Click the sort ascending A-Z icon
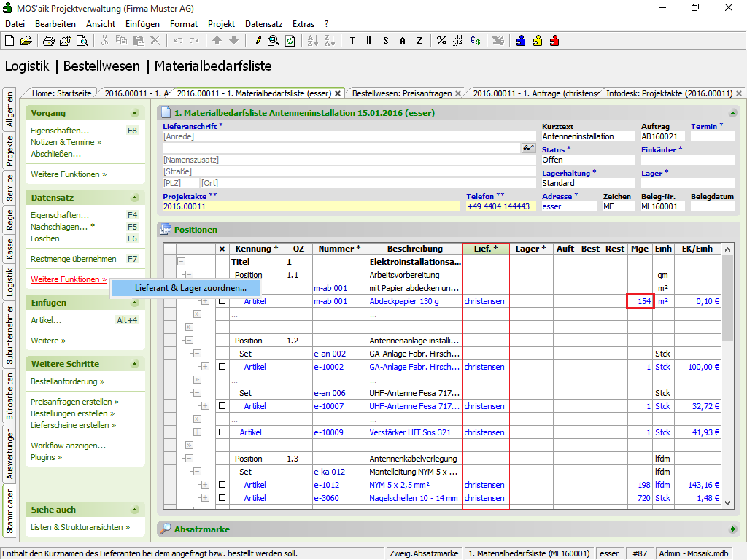This screenshot has height=560, width=747. (312, 41)
